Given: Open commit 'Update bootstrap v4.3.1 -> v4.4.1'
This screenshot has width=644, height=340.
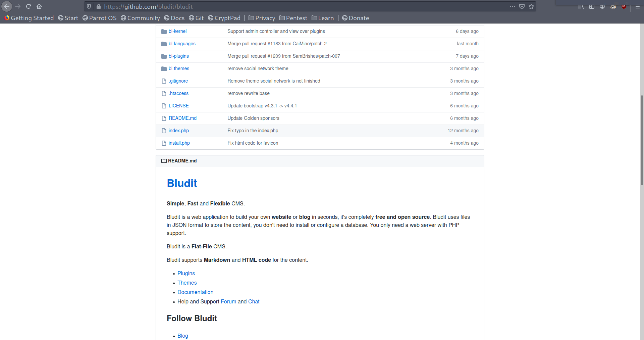Looking at the screenshot, I should (262, 106).
